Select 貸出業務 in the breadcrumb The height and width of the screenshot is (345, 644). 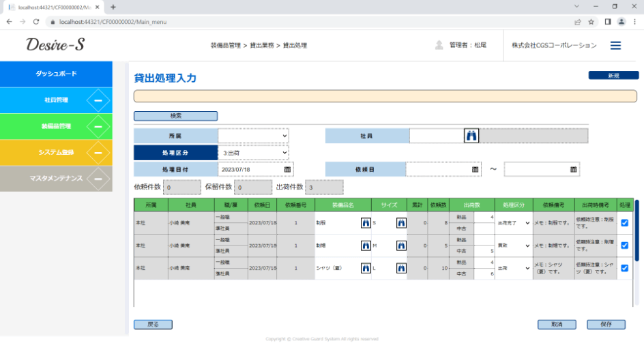pyautogui.click(x=262, y=46)
